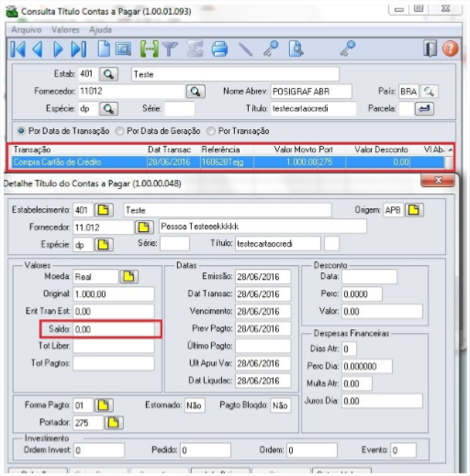The image size is (470, 476).
Task: Click the sigma totals toolbar icon
Action: click(196, 49)
